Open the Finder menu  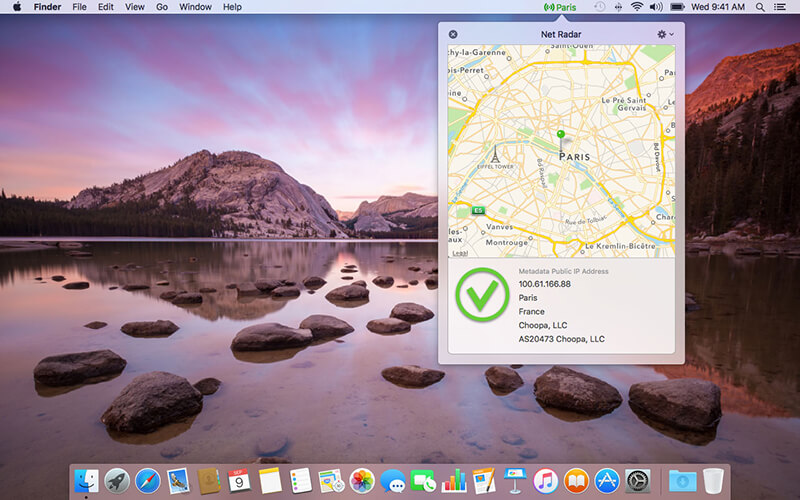tap(47, 7)
